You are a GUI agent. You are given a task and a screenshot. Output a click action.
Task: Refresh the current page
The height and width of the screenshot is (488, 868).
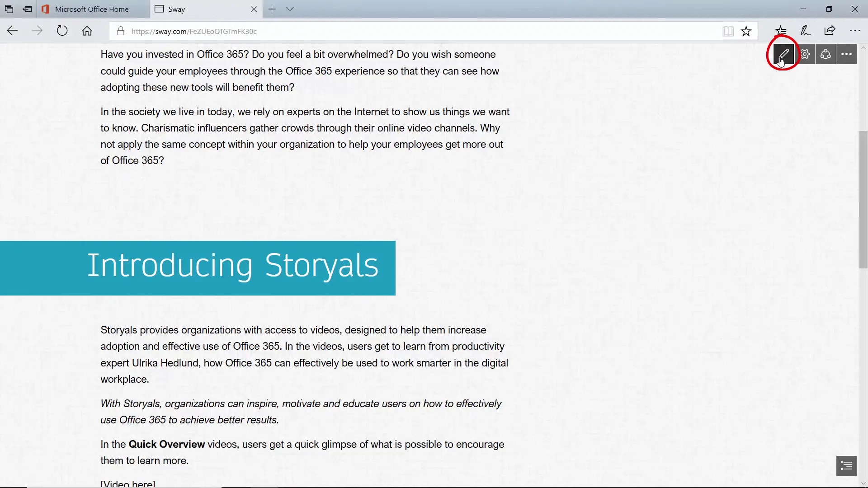coord(62,31)
